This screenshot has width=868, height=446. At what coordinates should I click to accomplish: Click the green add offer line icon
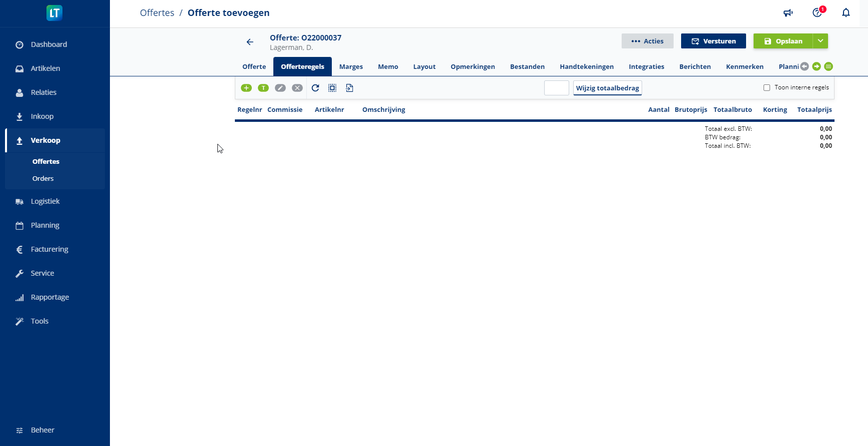[246, 88]
